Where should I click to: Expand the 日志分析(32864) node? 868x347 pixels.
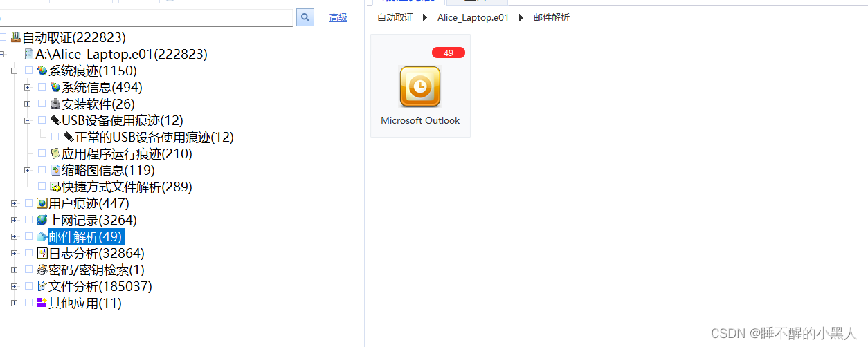(14, 253)
